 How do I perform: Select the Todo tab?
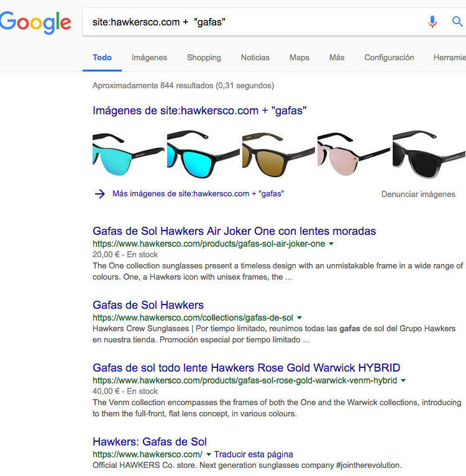(102, 58)
